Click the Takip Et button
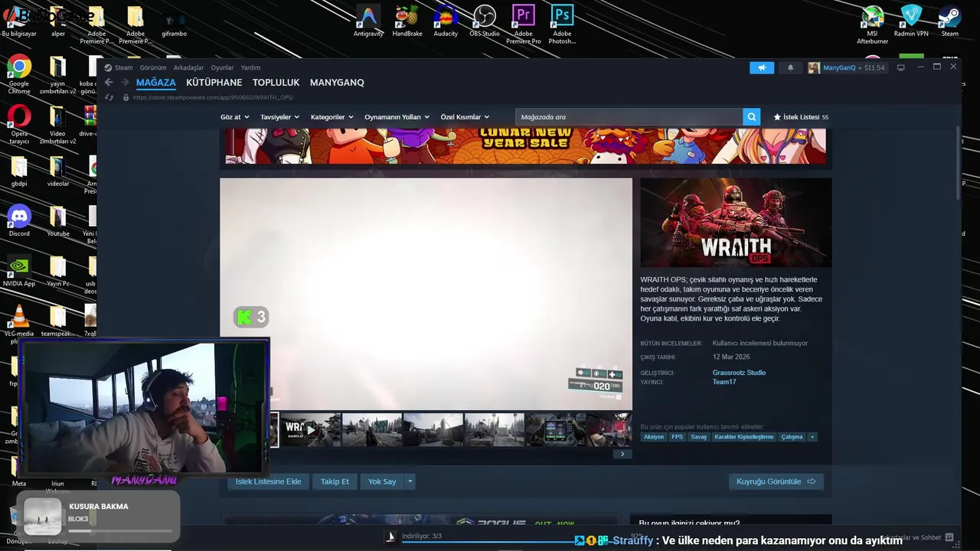This screenshot has width=980, height=551. click(x=335, y=481)
